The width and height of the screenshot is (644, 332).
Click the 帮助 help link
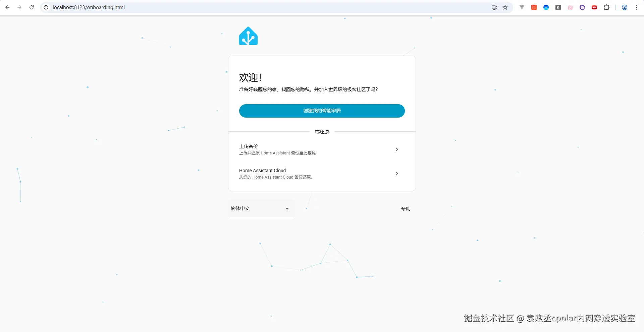406,209
